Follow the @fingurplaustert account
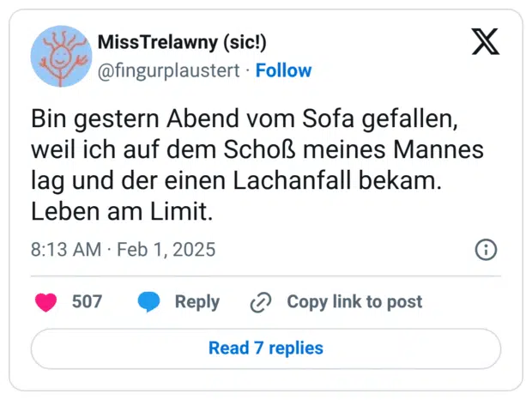Screen dimensions: 532x400 [x=283, y=70]
